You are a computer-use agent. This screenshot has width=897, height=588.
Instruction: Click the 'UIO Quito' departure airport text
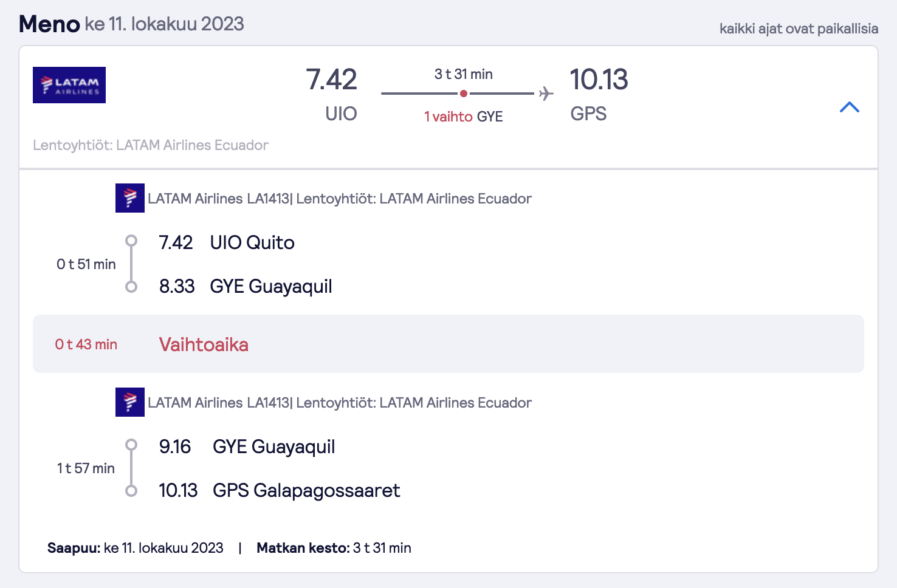pyautogui.click(x=252, y=242)
